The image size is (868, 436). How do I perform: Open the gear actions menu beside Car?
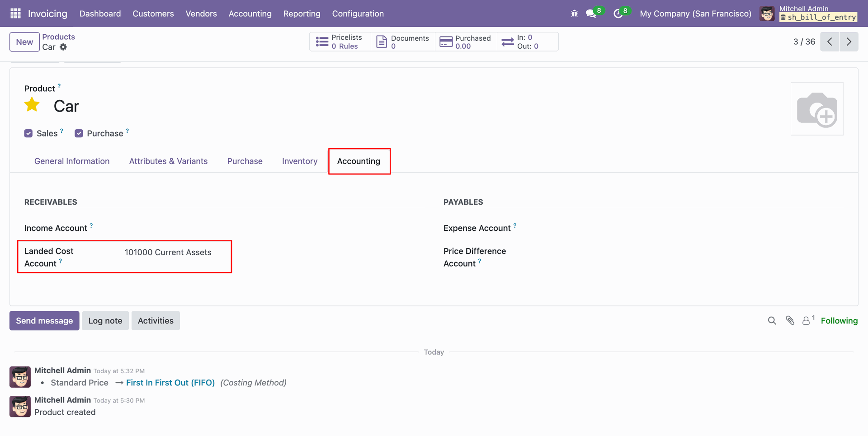[x=63, y=47]
